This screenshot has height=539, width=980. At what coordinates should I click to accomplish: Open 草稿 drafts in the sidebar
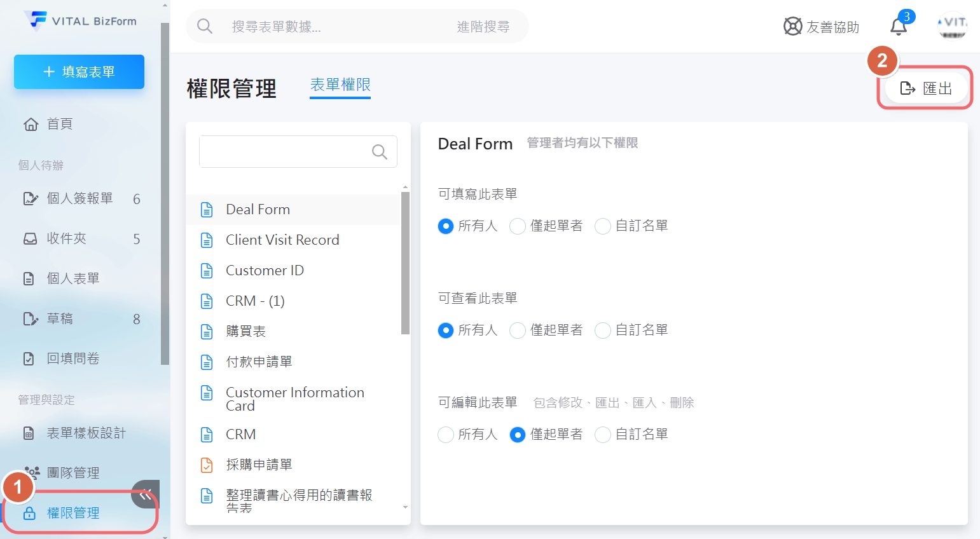tap(60, 318)
